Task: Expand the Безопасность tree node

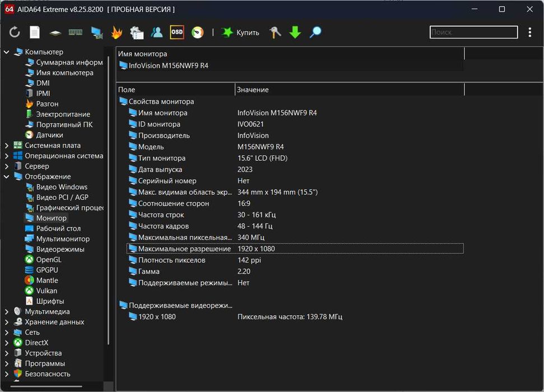Action: click(6, 374)
